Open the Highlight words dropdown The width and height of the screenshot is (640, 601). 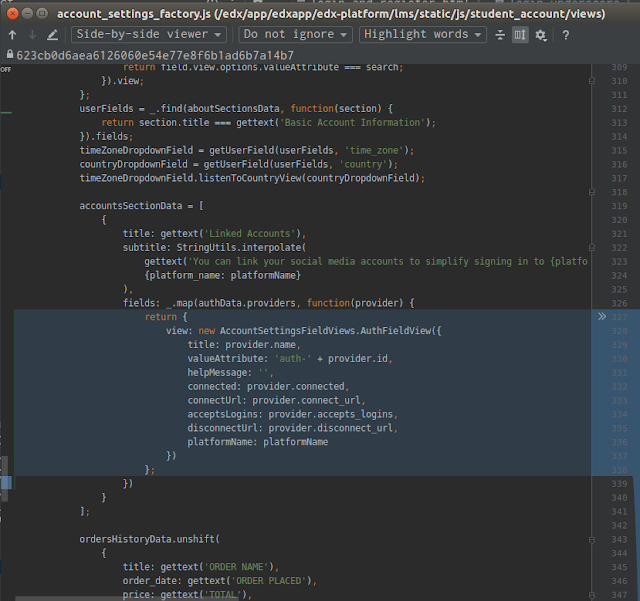pyautogui.click(x=422, y=34)
